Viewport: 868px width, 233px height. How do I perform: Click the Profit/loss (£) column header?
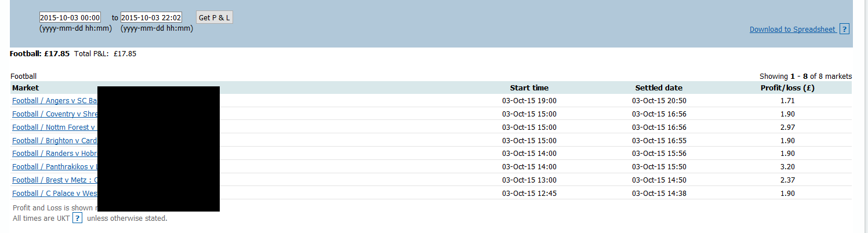(x=787, y=88)
